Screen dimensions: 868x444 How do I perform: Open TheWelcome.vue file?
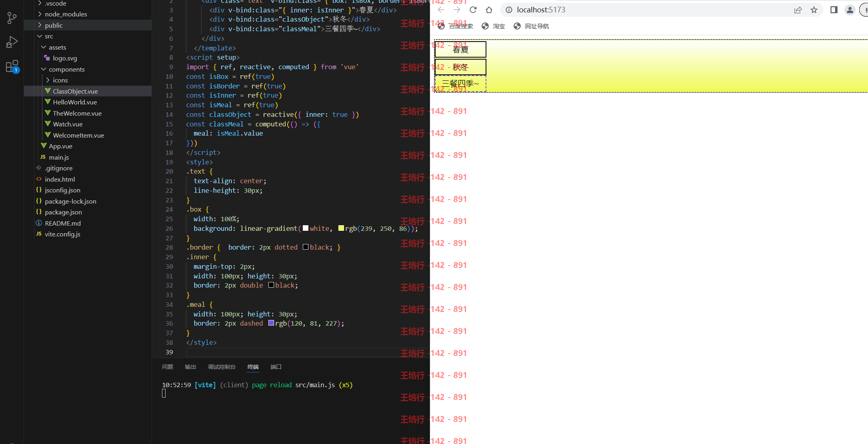[88, 113]
